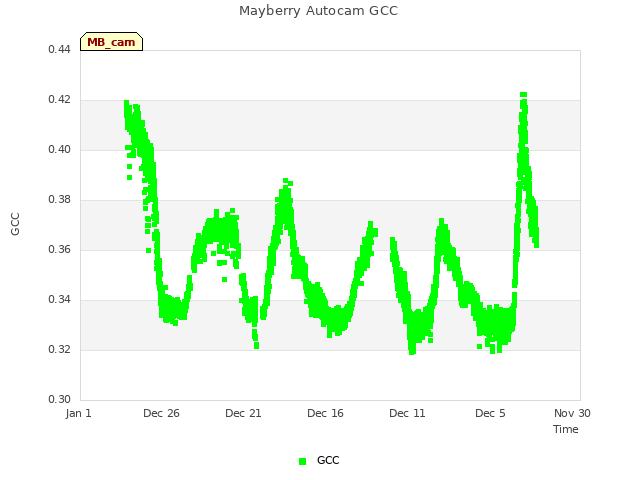Click the 0.42 y-axis value
640x480 pixels.
pyautogui.click(x=60, y=100)
